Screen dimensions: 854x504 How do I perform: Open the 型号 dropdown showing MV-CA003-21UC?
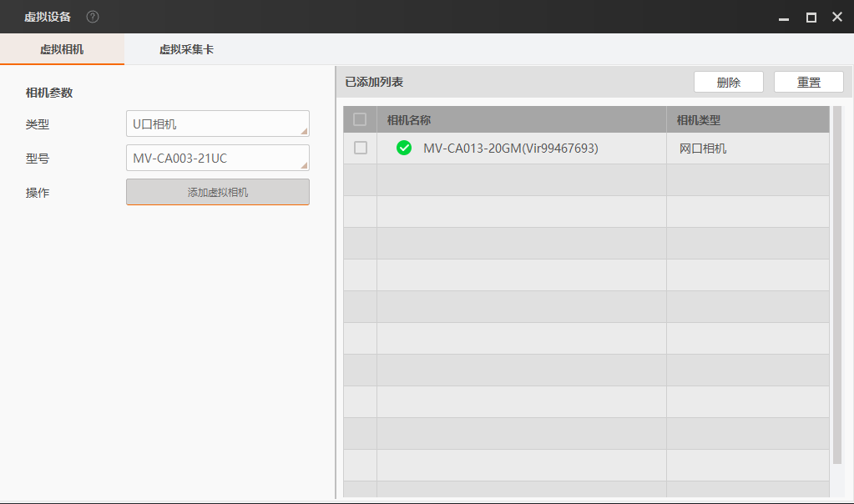[218, 158]
